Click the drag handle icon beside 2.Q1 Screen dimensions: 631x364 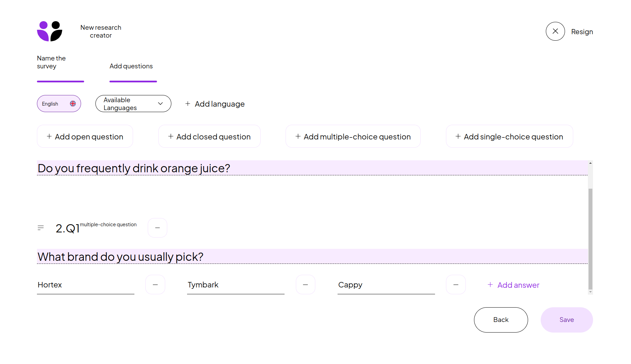[41, 228]
